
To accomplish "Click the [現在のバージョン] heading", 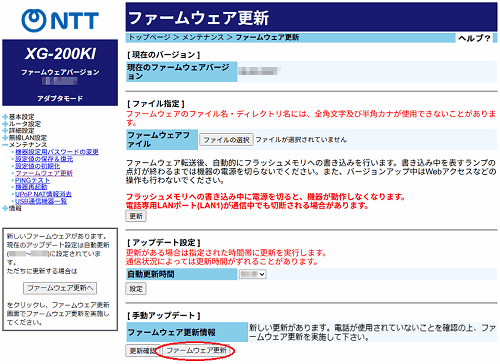I will tap(164, 55).
